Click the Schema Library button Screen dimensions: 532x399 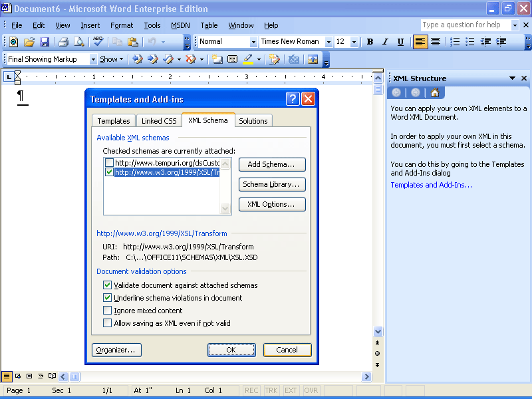click(x=272, y=184)
